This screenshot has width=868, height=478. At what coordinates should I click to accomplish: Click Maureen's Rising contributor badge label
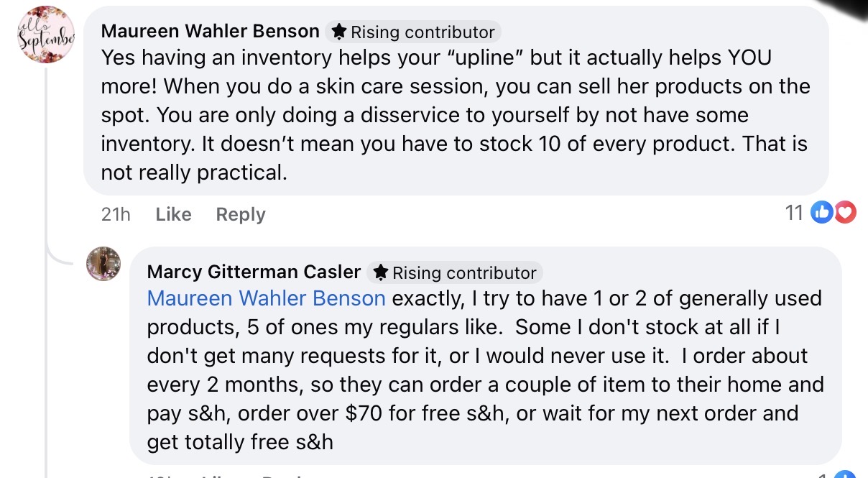point(423,32)
